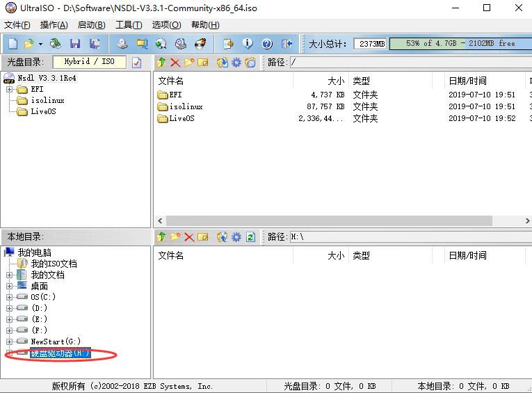Expand the (E:) drive node
The width and height of the screenshot is (532, 393).
[9, 319]
